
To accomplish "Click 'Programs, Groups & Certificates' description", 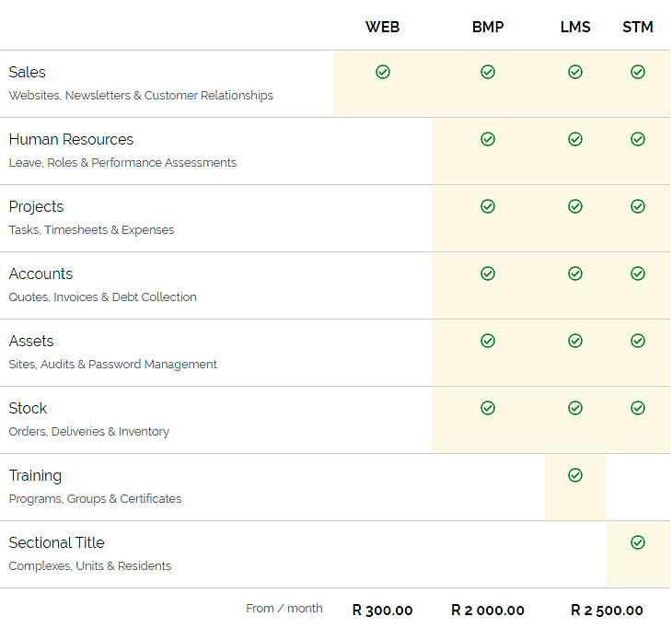I will [95, 499].
